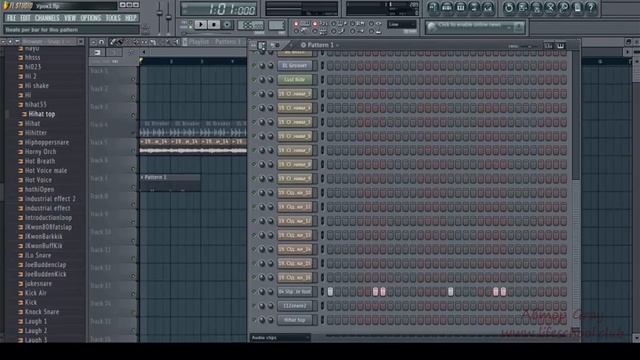The width and height of the screenshot is (640, 360).
Task: Click the pattern options icon left of Pattern 1
Action: [x=303, y=45]
